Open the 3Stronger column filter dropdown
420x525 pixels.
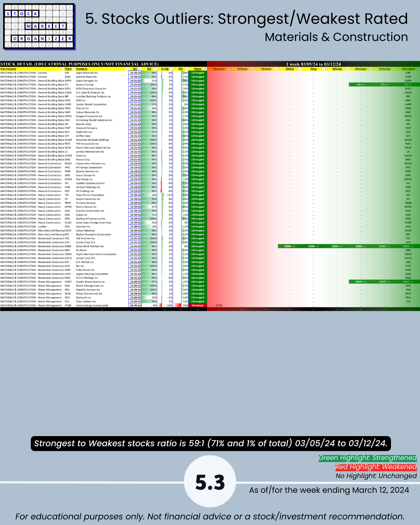coord(371,69)
